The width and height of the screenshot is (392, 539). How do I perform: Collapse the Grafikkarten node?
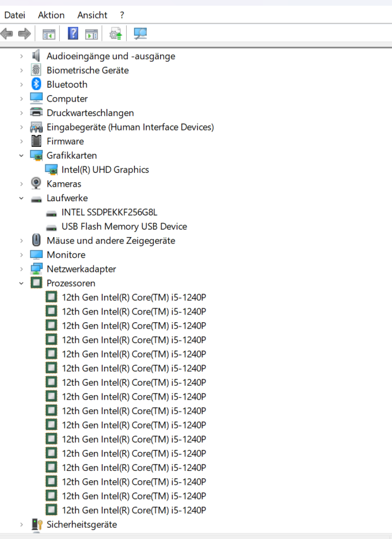pos(21,155)
